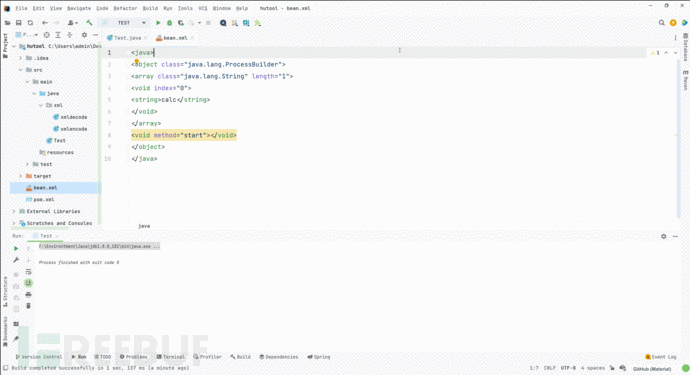The height and width of the screenshot is (375, 690).
Task: Open the Terminal tool window
Action: [171, 357]
